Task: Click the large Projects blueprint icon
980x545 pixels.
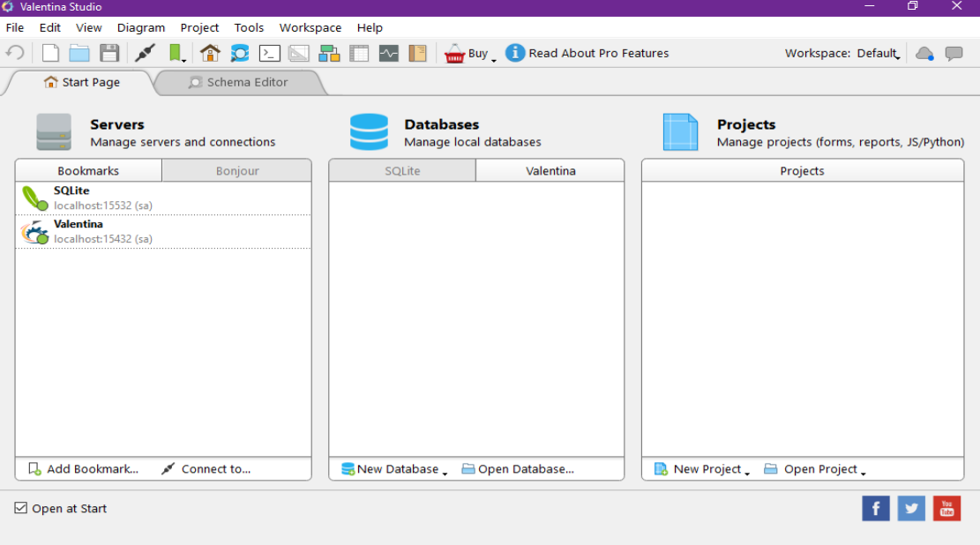Action: pos(681,132)
